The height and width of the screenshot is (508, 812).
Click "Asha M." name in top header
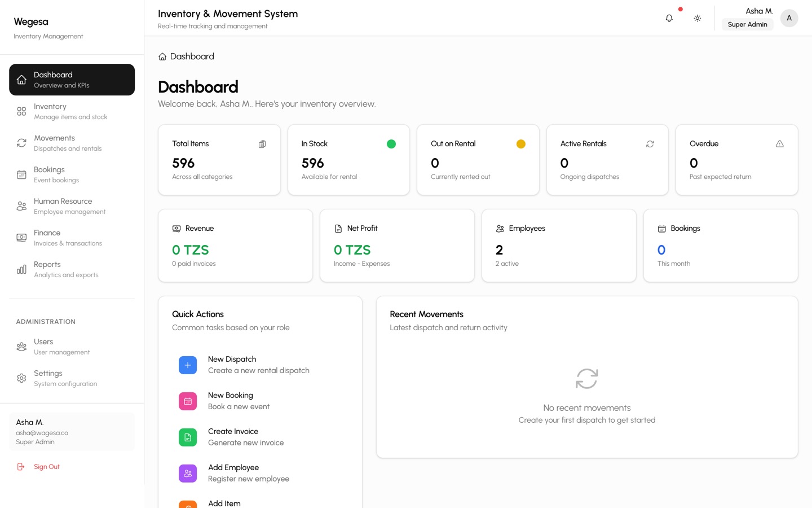tap(759, 11)
